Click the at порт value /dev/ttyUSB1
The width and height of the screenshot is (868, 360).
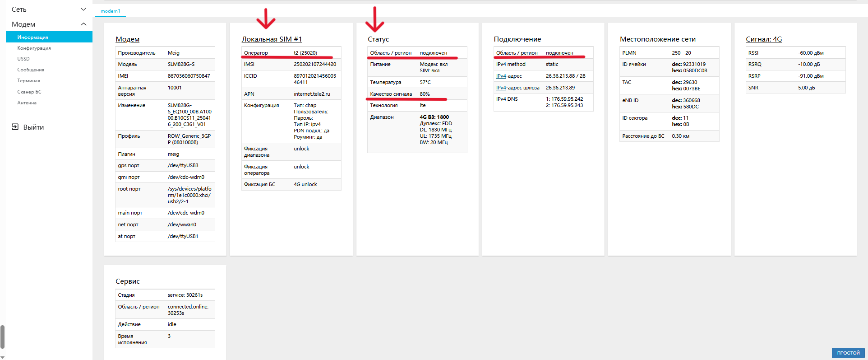[x=183, y=236]
